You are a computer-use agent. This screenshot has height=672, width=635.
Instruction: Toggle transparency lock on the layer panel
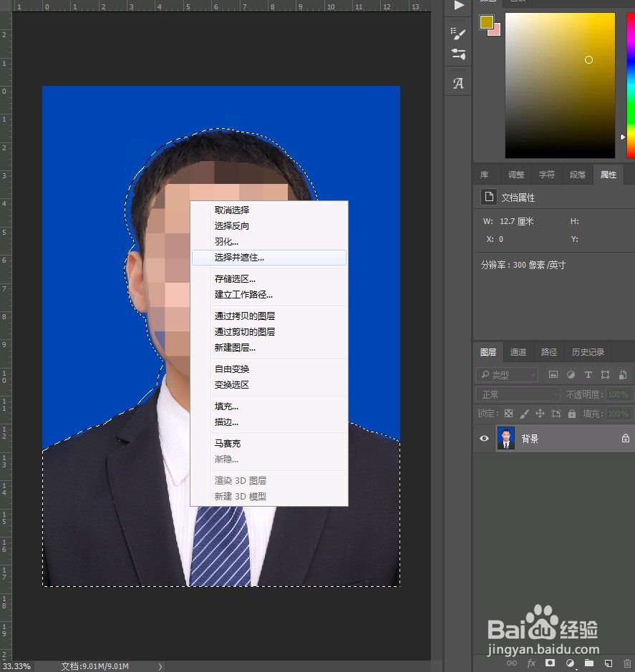point(508,414)
